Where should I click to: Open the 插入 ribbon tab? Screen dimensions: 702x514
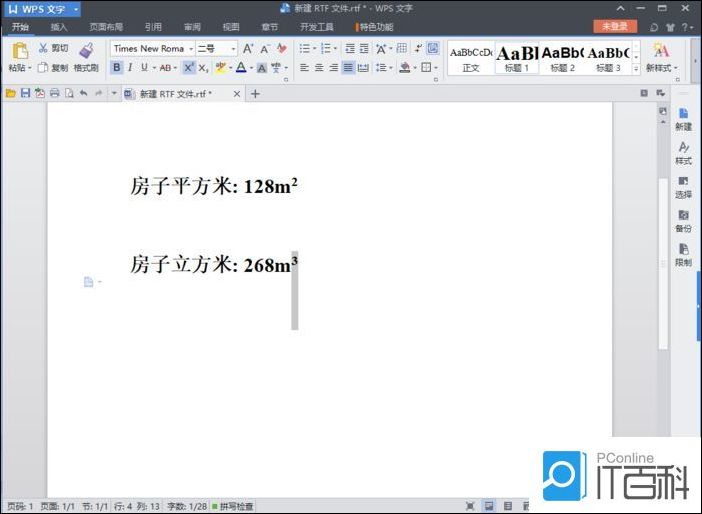point(59,27)
